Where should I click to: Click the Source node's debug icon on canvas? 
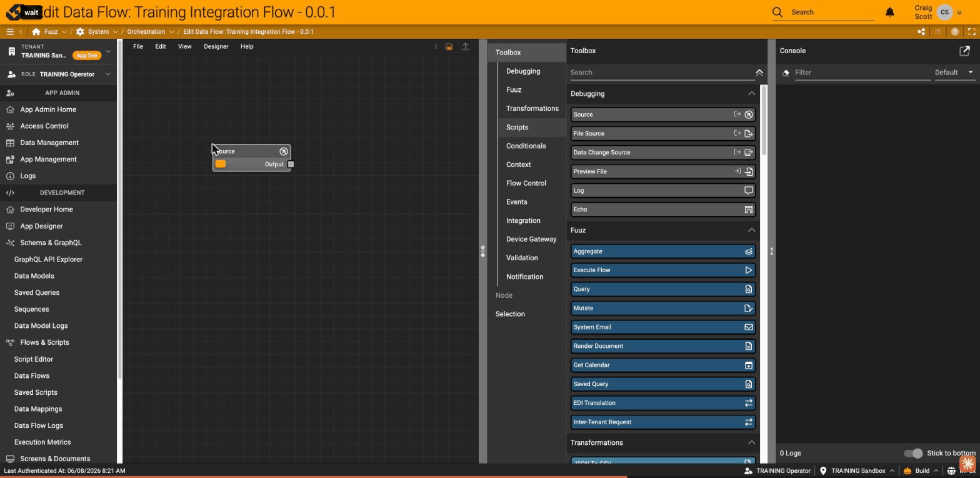[x=284, y=151]
